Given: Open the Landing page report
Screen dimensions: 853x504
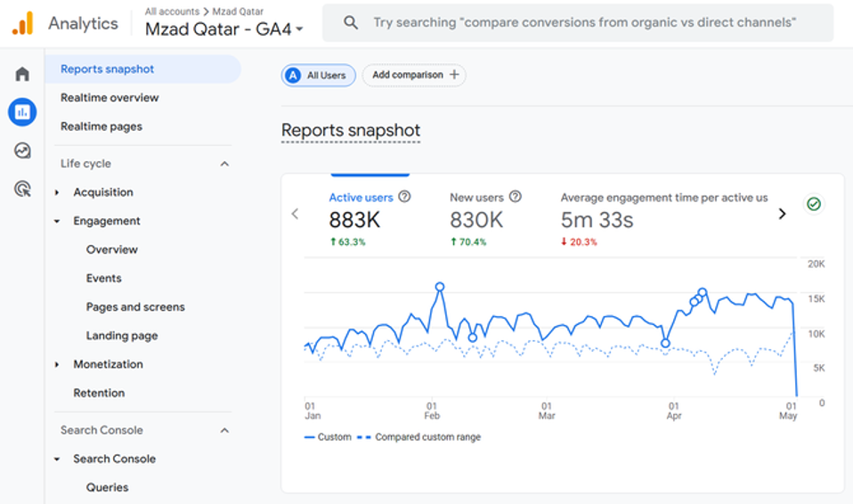Looking at the screenshot, I should click(x=122, y=336).
